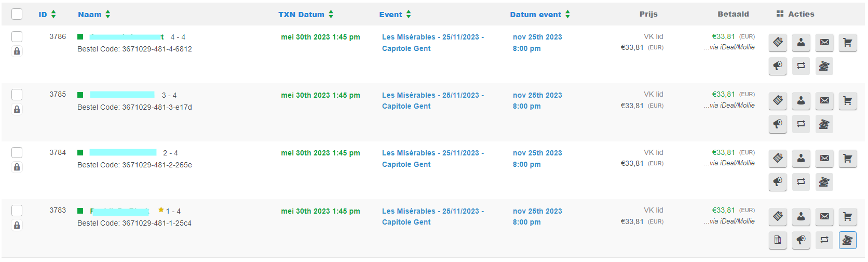Send email via envelope icon for ID 3784
The image size is (868, 262).
(824, 159)
